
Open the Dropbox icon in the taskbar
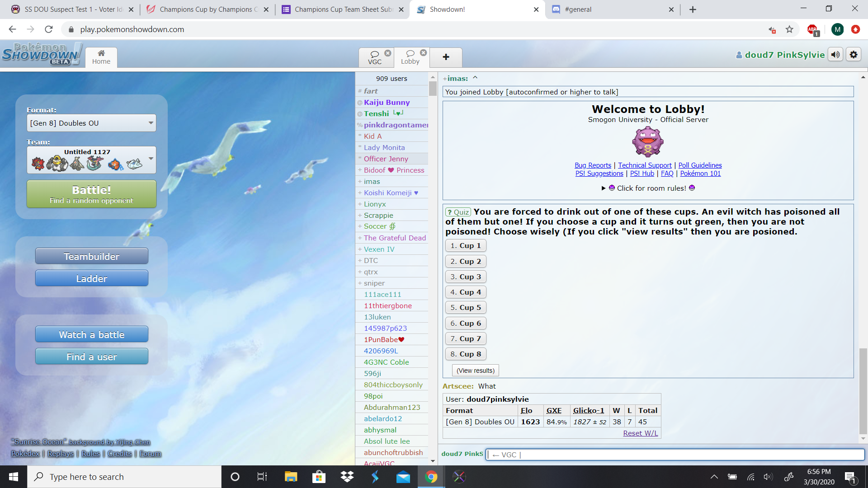point(347,477)
